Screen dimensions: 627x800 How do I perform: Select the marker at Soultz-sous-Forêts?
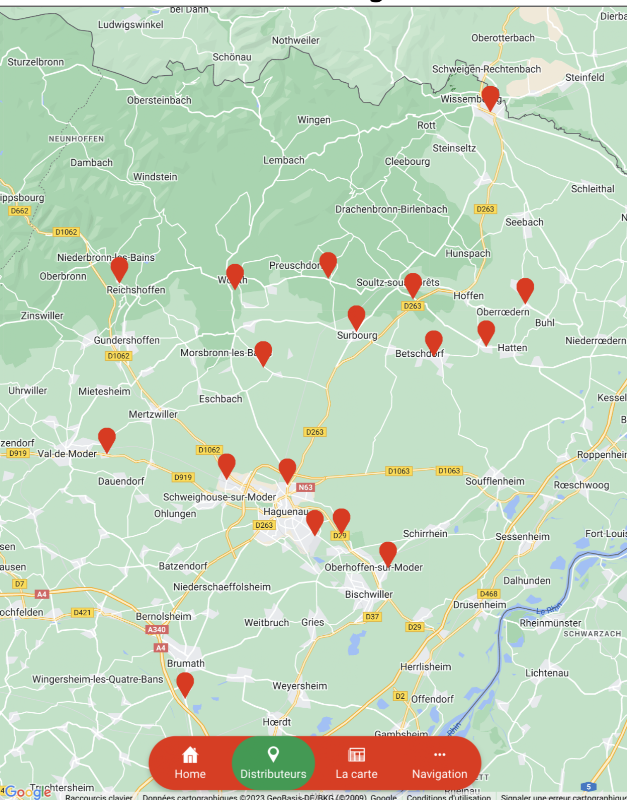413,286
